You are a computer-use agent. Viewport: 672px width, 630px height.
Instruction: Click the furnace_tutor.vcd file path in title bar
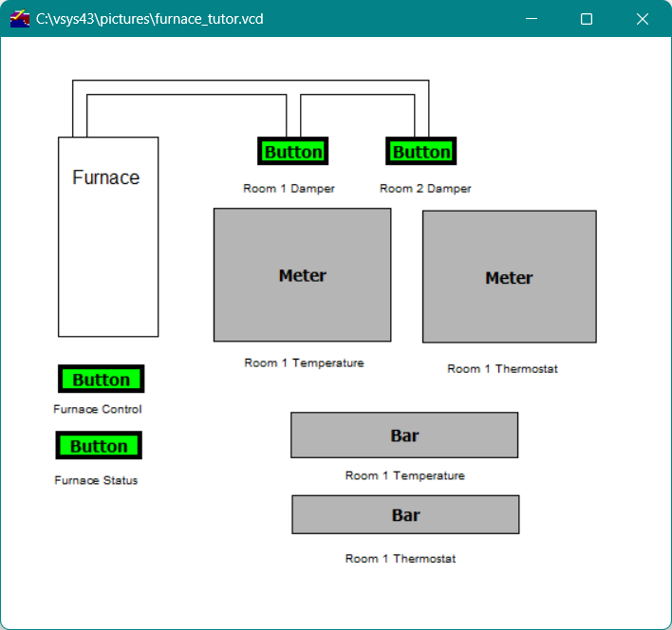150,19
